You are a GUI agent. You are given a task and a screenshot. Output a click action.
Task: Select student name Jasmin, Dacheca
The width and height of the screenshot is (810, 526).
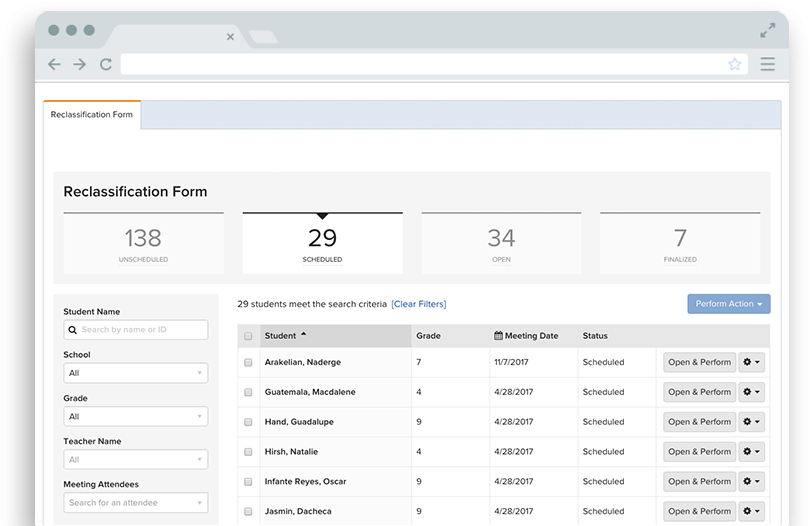[x=298, y=512]
